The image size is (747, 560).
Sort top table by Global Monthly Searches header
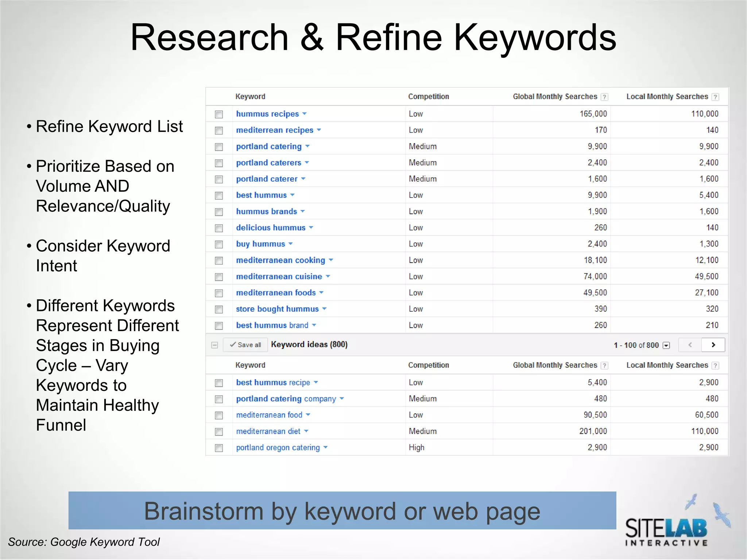555,97
